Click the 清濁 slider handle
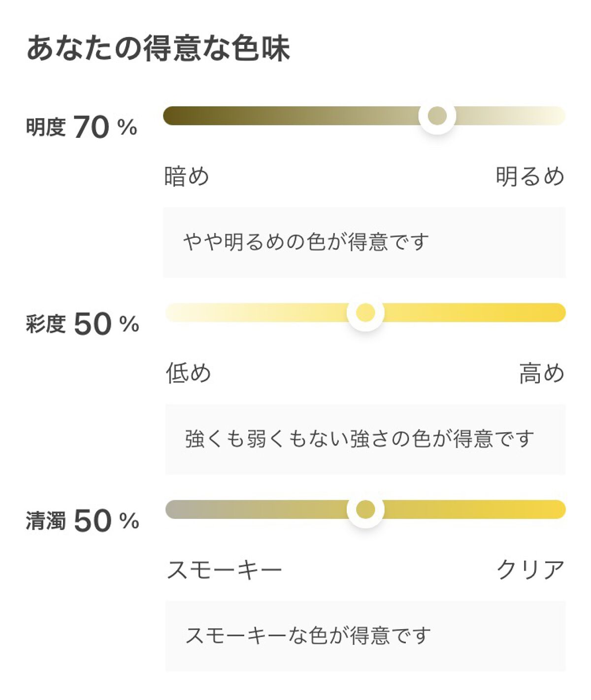This screenshot has width=591, height=700. pyautogui.click(x=365, y=509)
